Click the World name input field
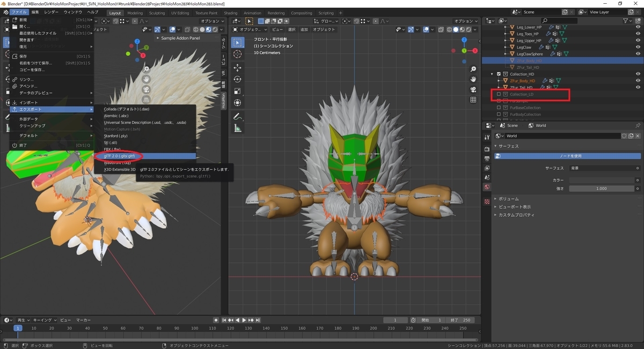This screenshot has height=349, width=644. tap(562, 136)
